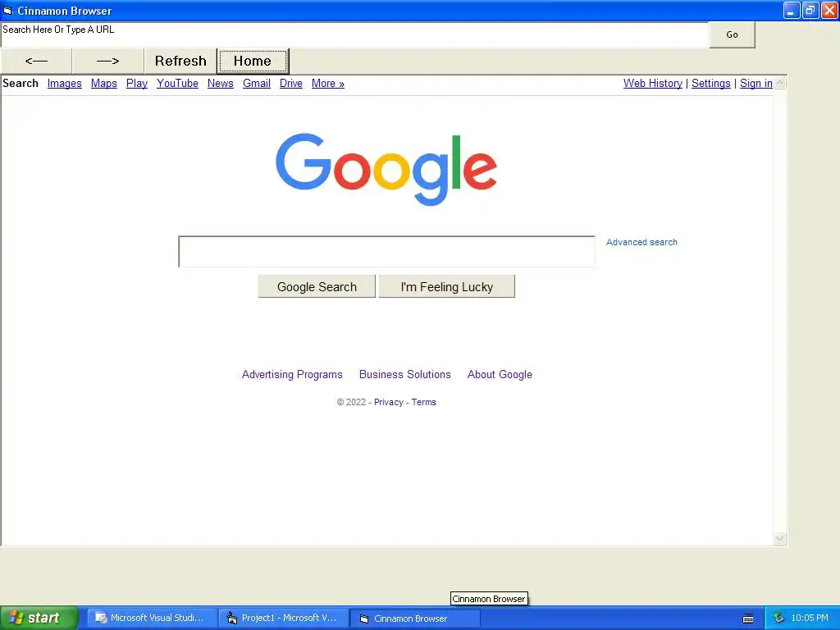Screen dimensions: 840x630
Task: Open the YouTube link
Action: 177,84
